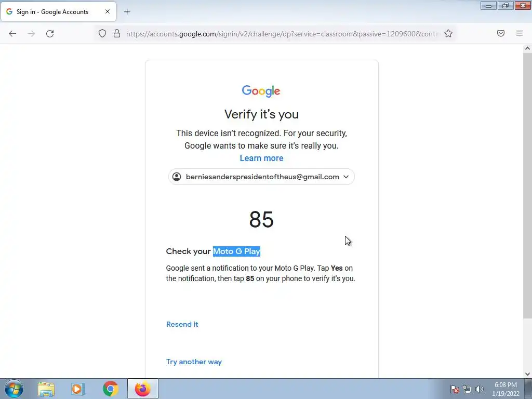Screen dimensions: 532x399
Task: View site security via the padlock icon
Action: [x=117, y=33]
